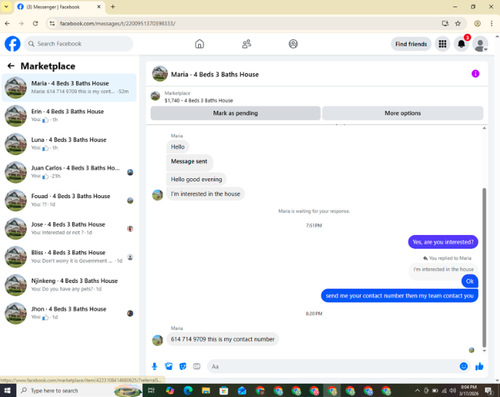This screenshot has height=397, width=500.
Task: Attach a photo with the image icon
Action: coord(169,366)
